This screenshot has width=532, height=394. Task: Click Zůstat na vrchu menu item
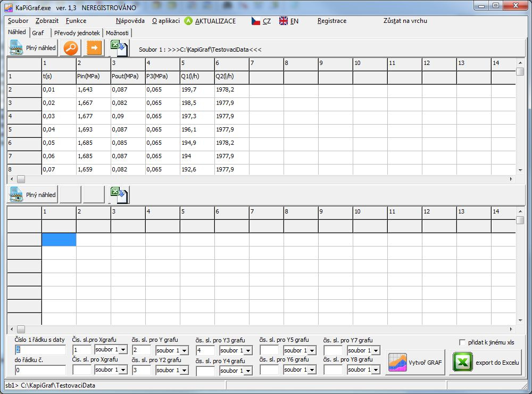point(405,21)
